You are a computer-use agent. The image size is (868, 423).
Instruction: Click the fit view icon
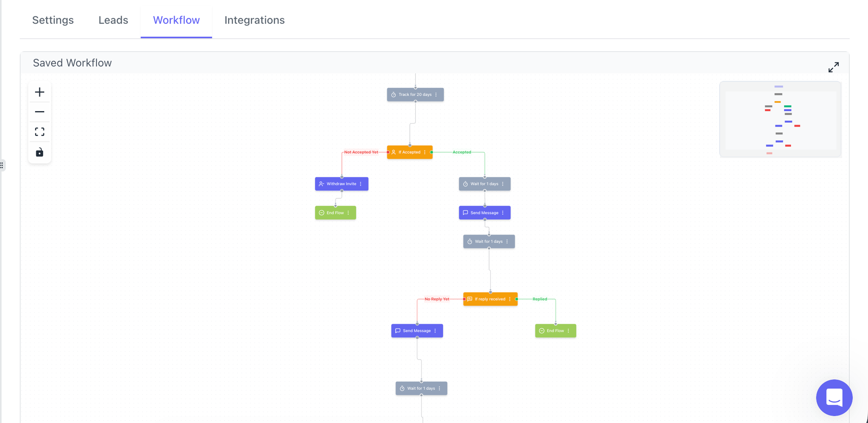coord(39,132)
